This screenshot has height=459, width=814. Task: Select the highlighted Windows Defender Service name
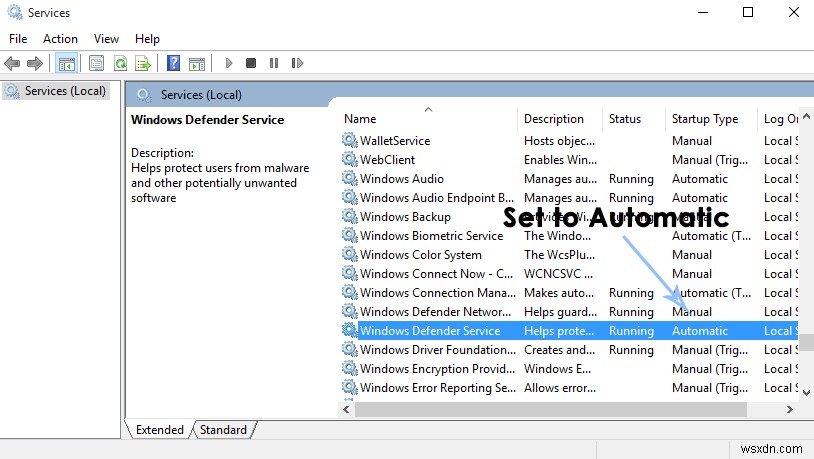click(x=430, y=331)
